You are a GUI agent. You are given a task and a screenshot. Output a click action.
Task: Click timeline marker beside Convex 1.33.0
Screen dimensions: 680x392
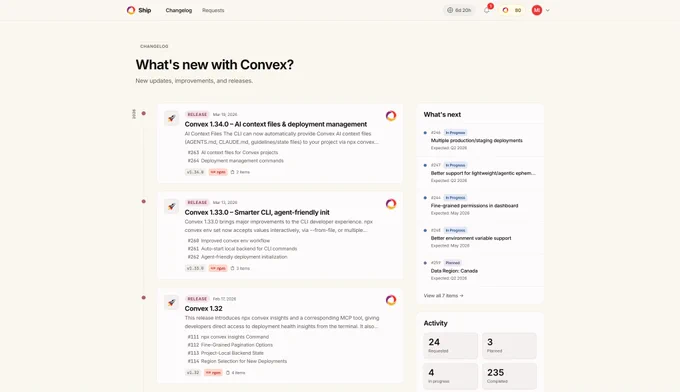click(x=144, y=202)
